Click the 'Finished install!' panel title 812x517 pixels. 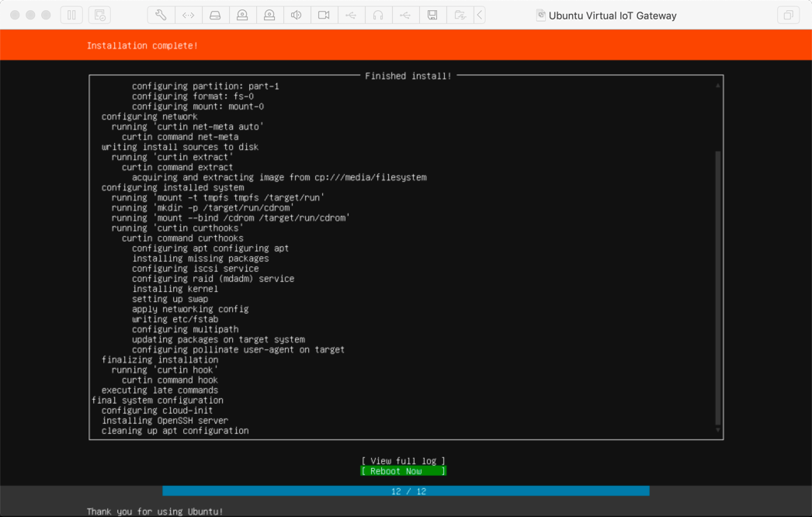point(408,75)
